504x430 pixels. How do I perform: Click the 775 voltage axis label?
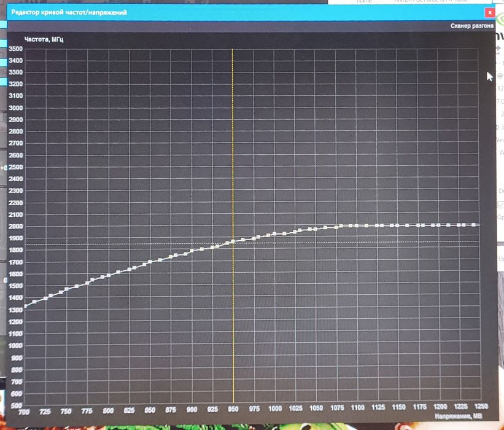tap(87, 411)
